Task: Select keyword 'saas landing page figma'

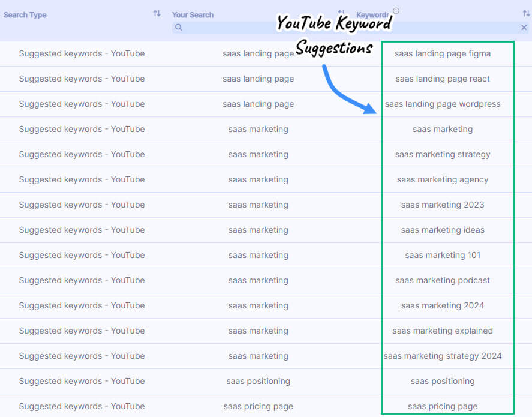Action: (x=443, y=54)
